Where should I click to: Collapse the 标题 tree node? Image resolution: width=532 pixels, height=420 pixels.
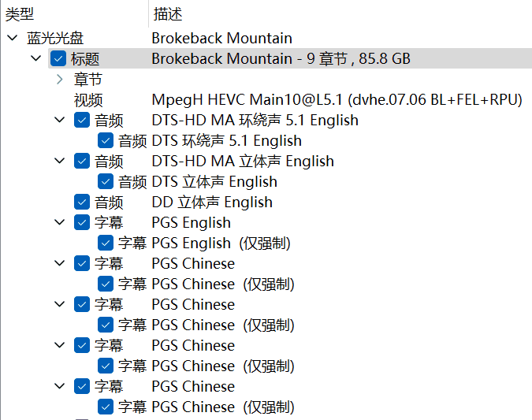[x=36, y=58]
